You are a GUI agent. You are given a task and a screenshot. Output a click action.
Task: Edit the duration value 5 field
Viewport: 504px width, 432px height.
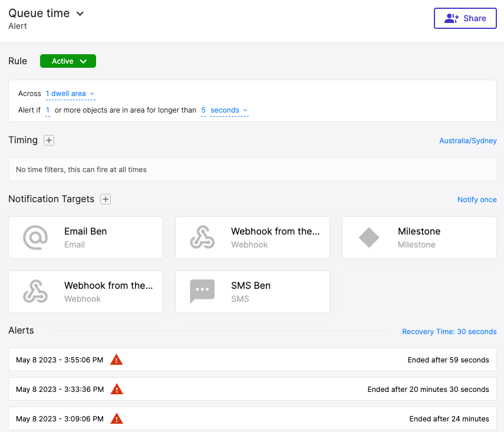tap(203, 110)
